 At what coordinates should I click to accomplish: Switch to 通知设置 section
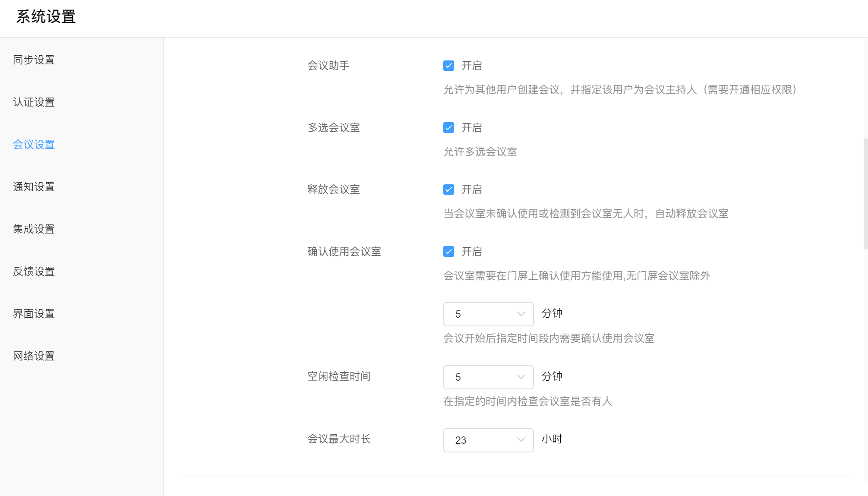click(x=34, y=187)
